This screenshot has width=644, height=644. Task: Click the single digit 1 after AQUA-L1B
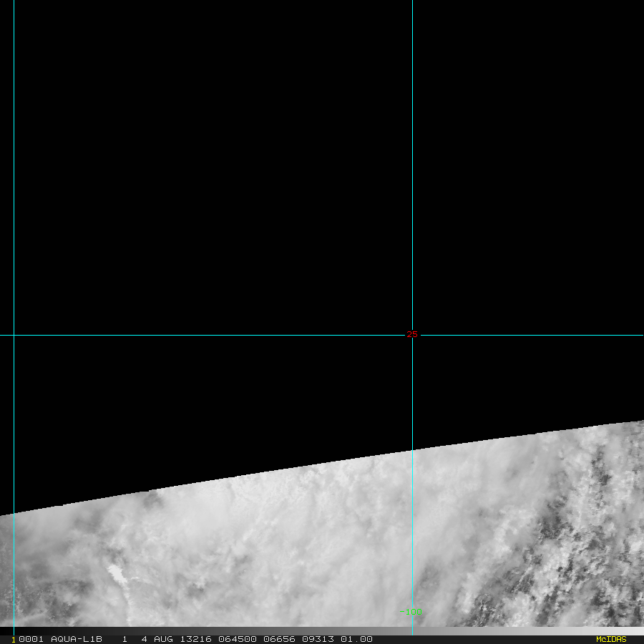click(x=125, y=639)
